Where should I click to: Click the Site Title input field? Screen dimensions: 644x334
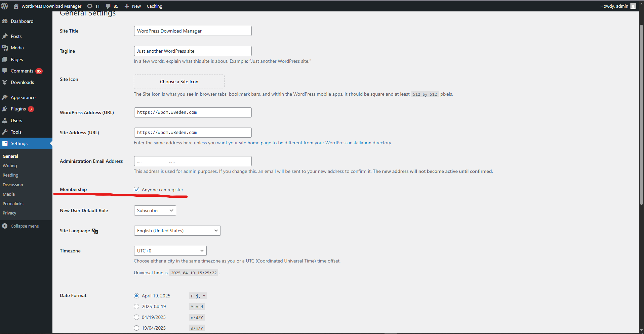click(x=193, y=31)
